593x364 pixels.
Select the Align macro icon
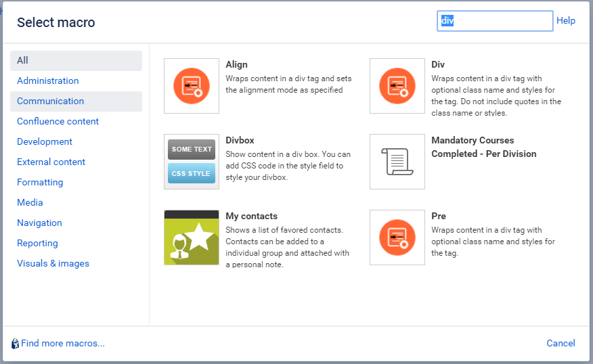[x=192, y=86]
